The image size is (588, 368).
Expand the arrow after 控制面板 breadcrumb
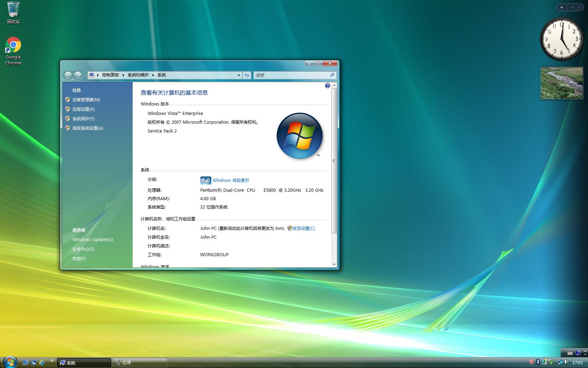pos(124,75)
